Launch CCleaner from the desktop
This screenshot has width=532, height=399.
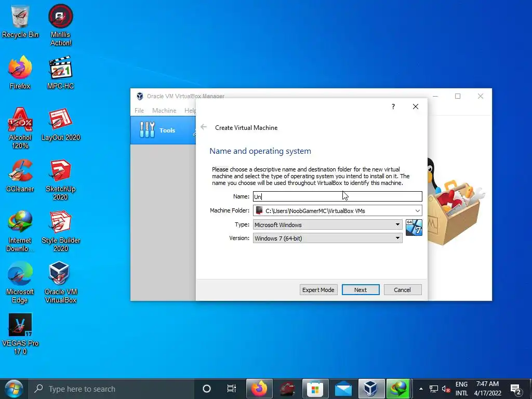click(20, 176)
